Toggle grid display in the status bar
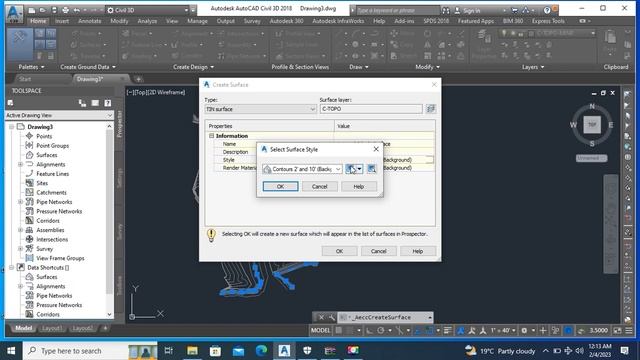 click(338, 330)
